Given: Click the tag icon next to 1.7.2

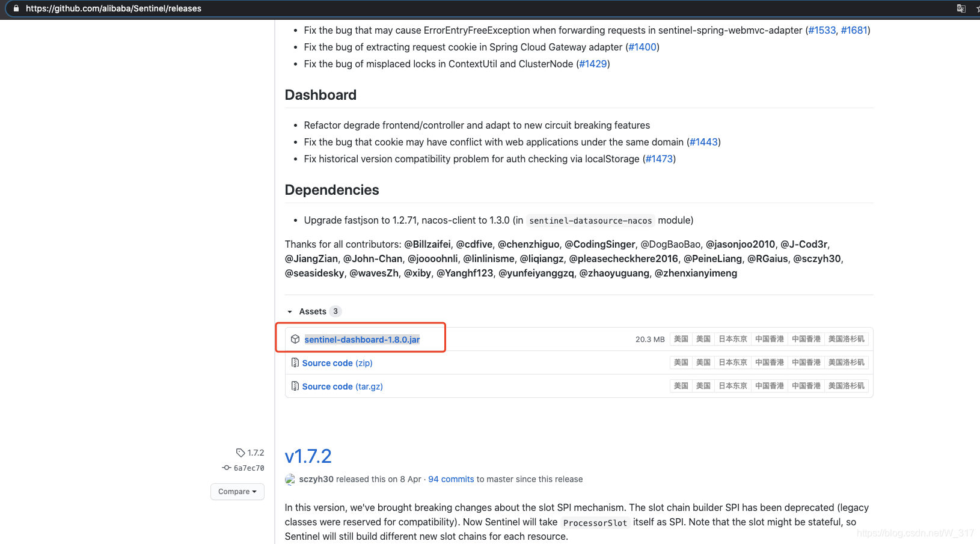Looking at the screenshot, I should (240, 453).
